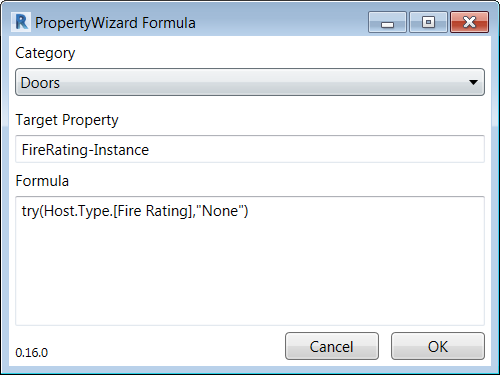
Task: Click the [Fire Rating] part of the formula
Action: 152,211
